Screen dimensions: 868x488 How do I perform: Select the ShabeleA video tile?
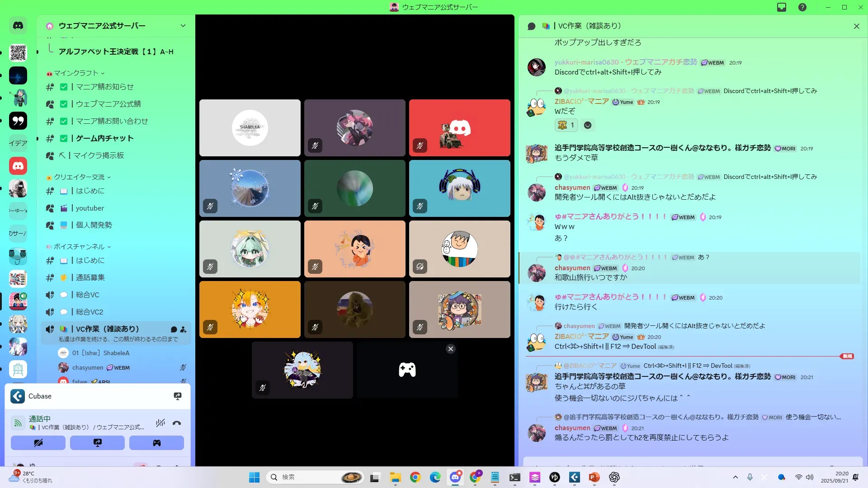[x=250, y=128]
